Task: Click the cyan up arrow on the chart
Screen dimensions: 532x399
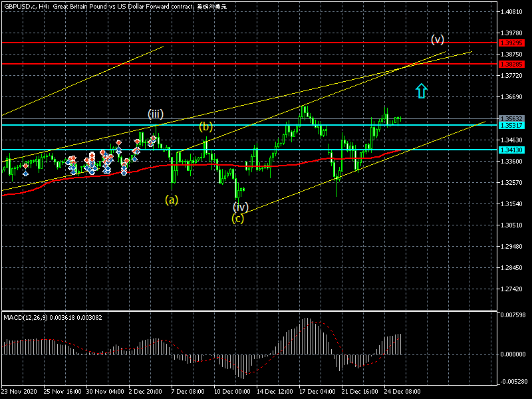Action: 421,91
